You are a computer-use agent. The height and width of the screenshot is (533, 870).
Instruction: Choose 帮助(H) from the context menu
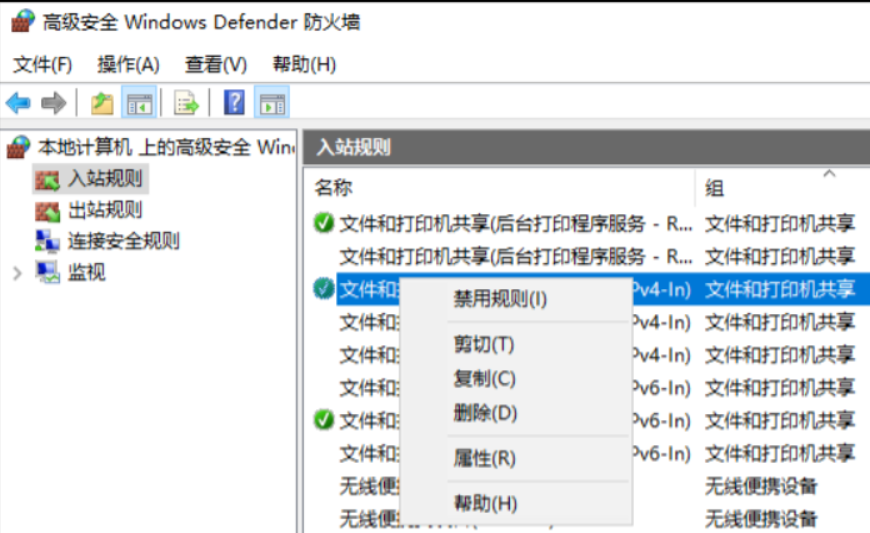[x=485, y=504]
